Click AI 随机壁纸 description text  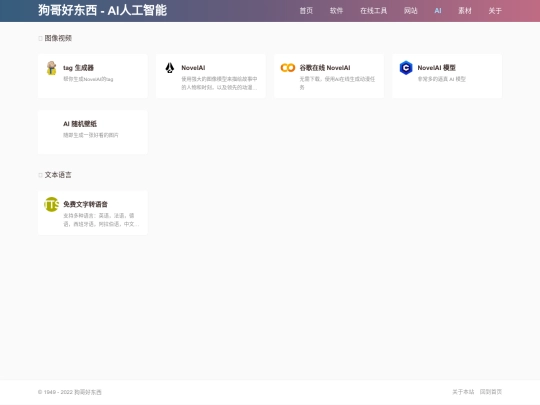[91, 135]
